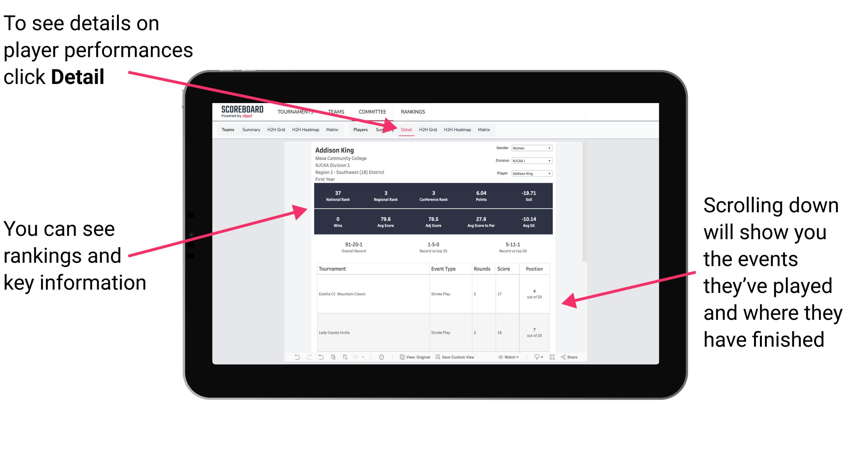
Task: Click the redo arrow icon
Action: 303,360
